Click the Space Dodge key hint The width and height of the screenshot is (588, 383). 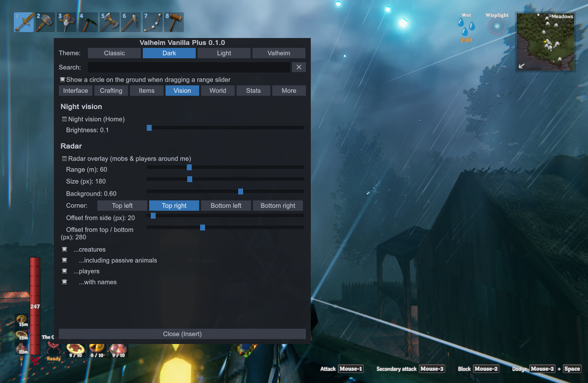(x=572, y=369)
